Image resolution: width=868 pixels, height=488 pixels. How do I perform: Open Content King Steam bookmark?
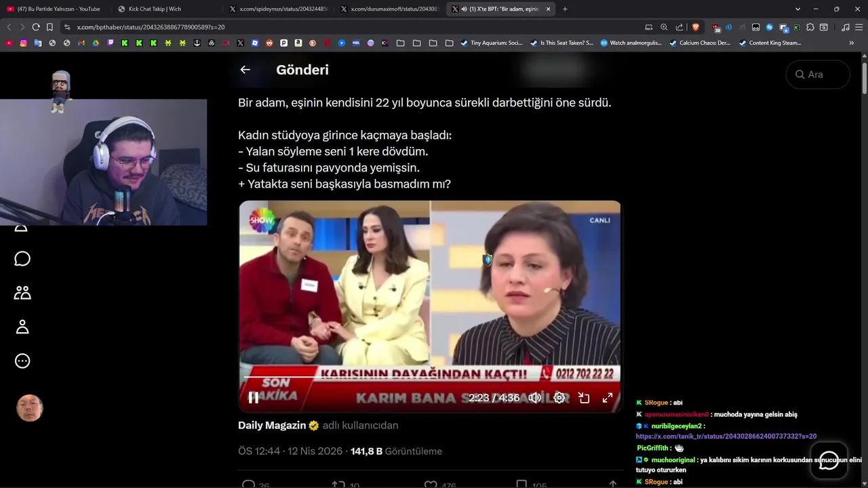coord(770,43)
